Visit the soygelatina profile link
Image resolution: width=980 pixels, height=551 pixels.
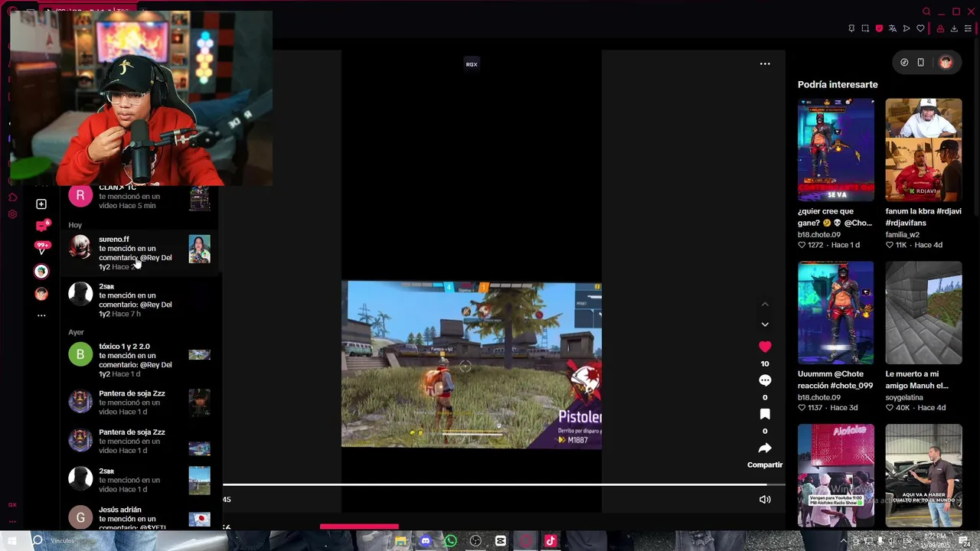(904, 398)
